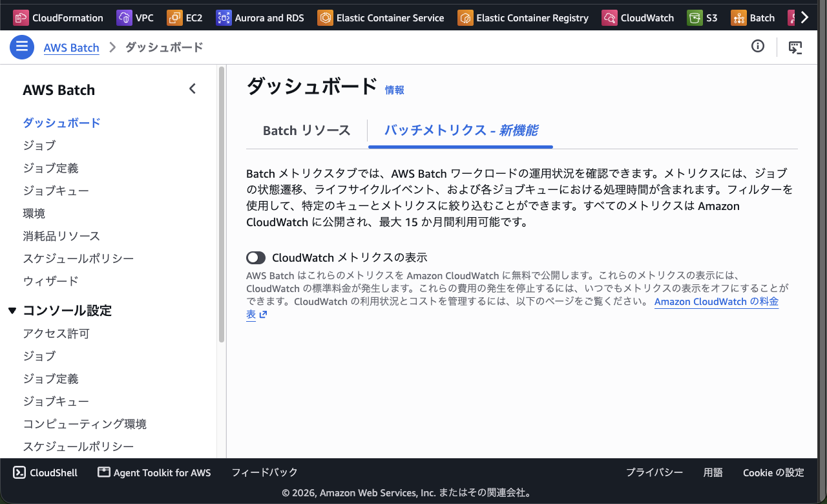Image resolution: width=827 pixels, height=504 pixels.
Task: Open the CloudWatch shortcut in the favorites bar
Action: click(638, 17)
